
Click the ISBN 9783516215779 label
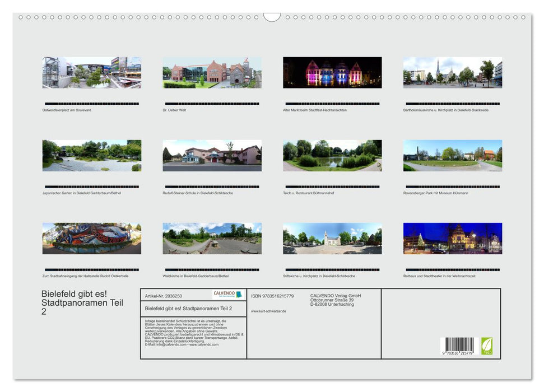(x=272, y=296)
